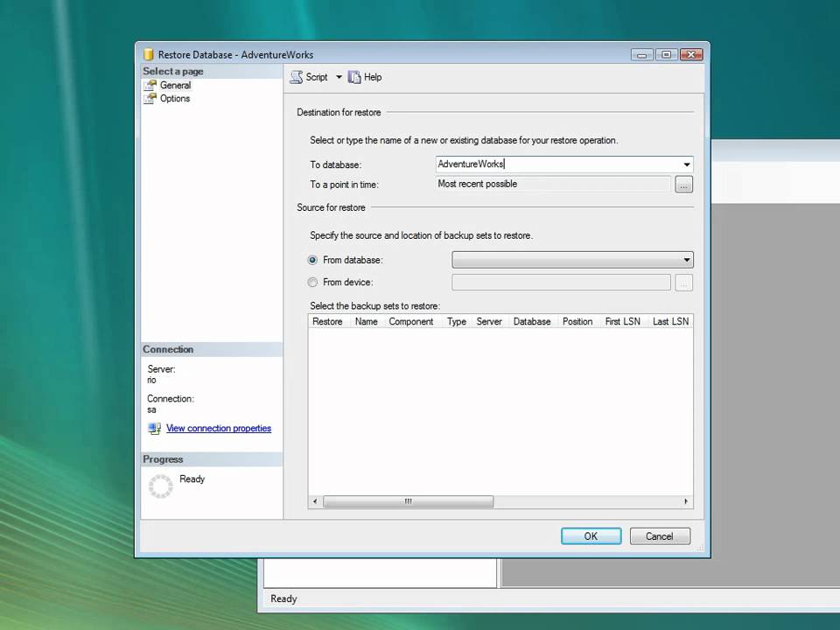Click the connection name 'sa'

(151, 409)
